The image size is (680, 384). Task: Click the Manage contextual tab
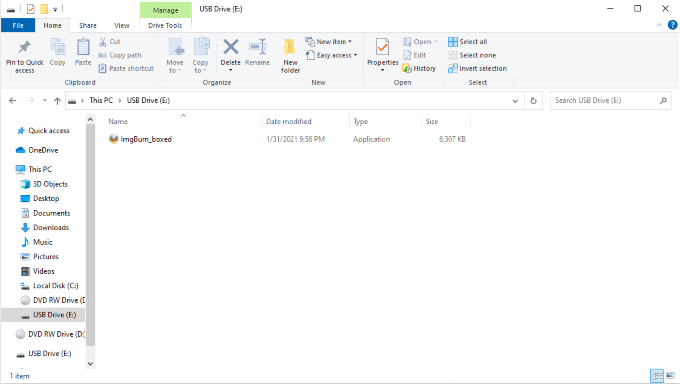165,10
